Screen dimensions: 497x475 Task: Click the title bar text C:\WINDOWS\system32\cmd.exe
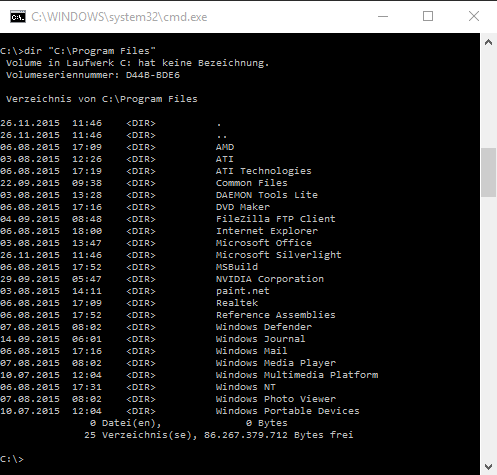pyautogui.click(x=119, y=17)
